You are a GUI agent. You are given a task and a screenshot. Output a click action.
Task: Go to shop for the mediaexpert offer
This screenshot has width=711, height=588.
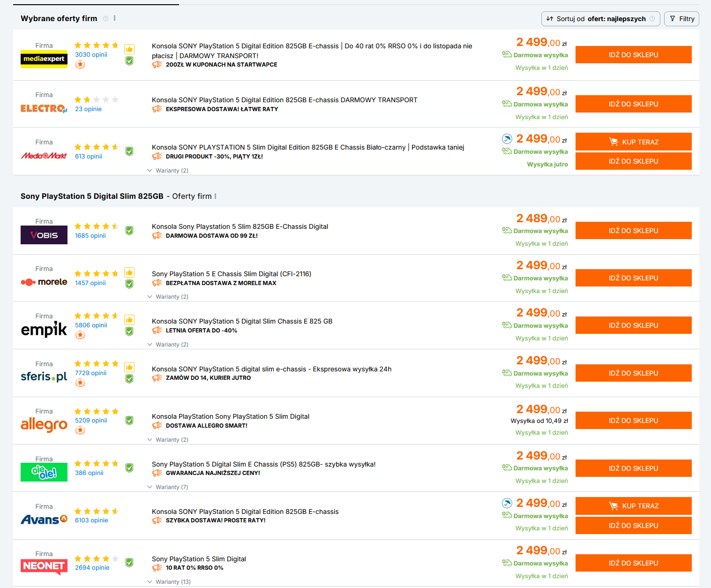(634, 55)
